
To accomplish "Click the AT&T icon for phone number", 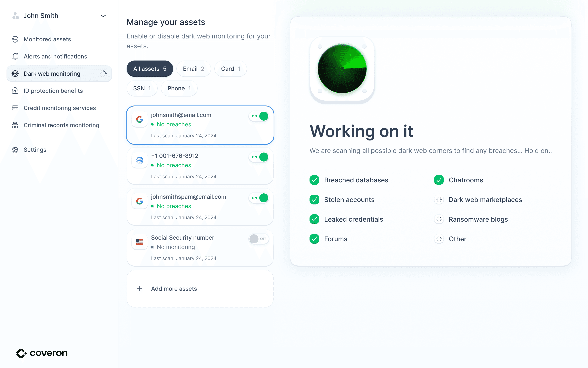I will (139, 160).
